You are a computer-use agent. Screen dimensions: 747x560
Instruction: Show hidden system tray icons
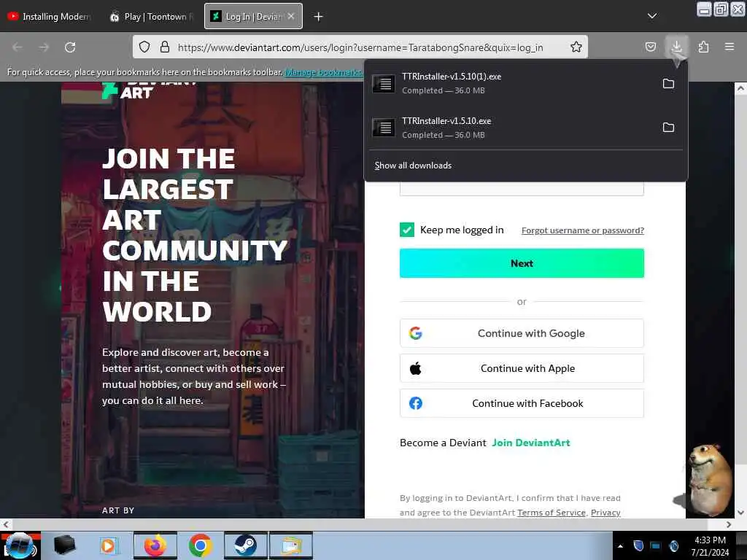click(x=620, y=546)
